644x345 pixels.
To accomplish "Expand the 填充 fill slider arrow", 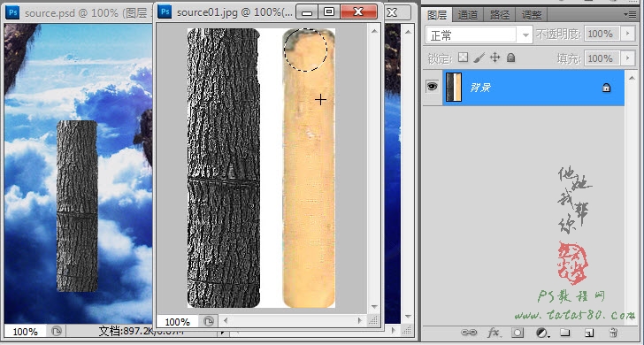I will click(x=627, y=57).
